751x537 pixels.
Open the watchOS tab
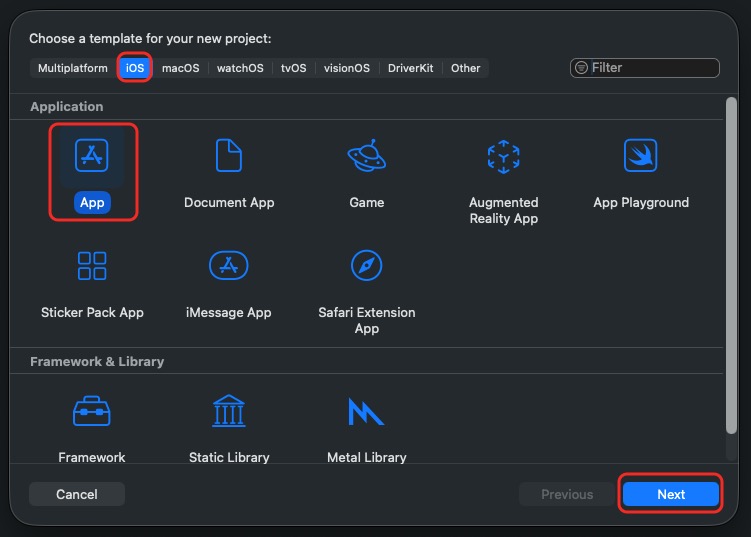[x=240, y=68]
